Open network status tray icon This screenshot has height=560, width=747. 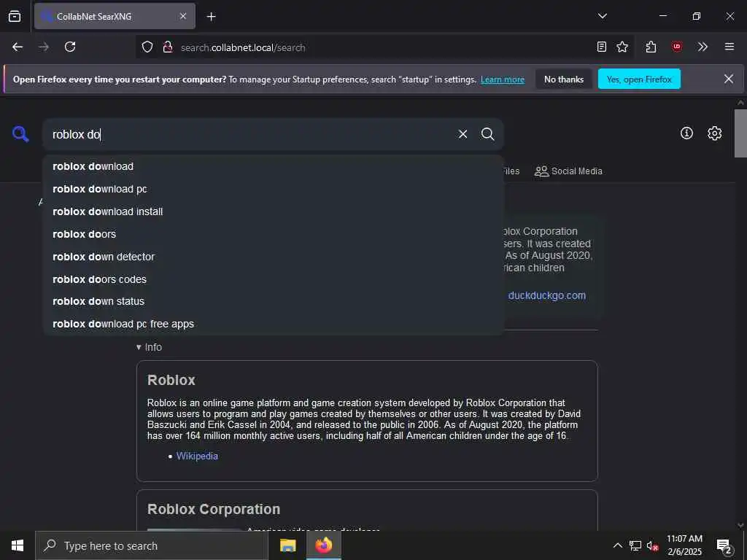pyautogui.click(x=635, y=545)
